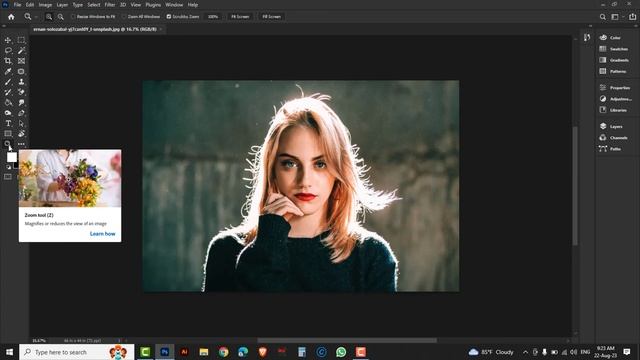Open the History panel icon
Screen dimensions: 640x360
(x=587, y=38)
